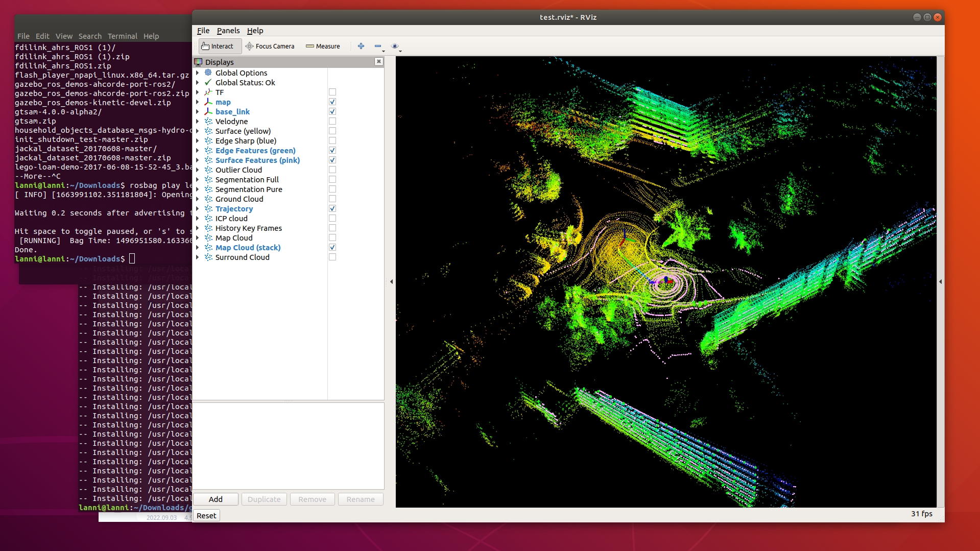Expand the Velodyne display properties
This screenshot has height=551, width=980.
[197, 121]
